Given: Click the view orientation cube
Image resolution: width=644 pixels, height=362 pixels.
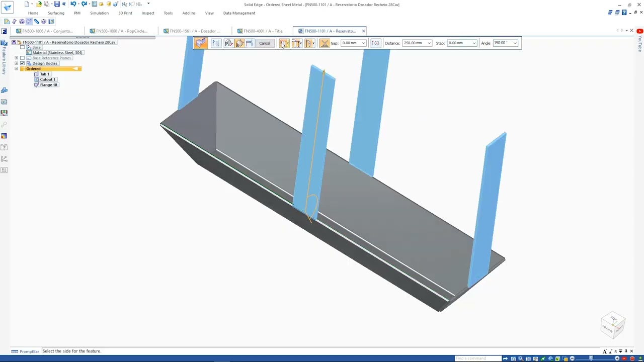Looking at the screenshot, I should [613, 324].
